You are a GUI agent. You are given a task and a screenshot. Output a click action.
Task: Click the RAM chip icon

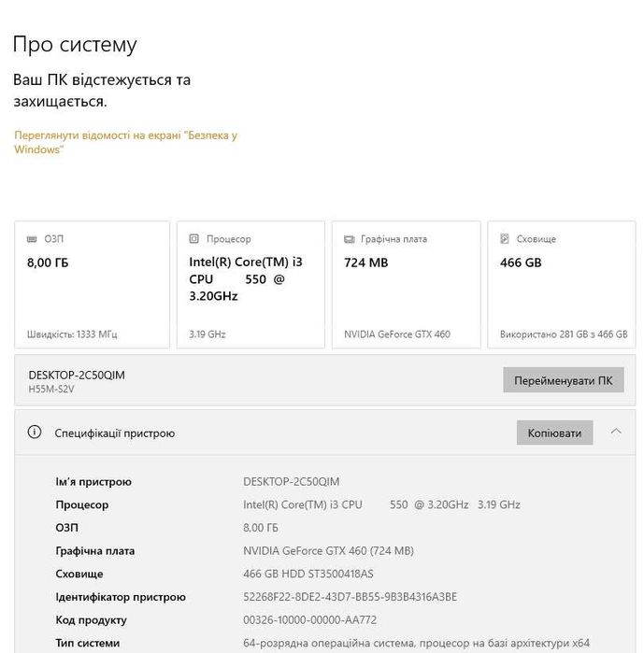(x=33, y=239)
